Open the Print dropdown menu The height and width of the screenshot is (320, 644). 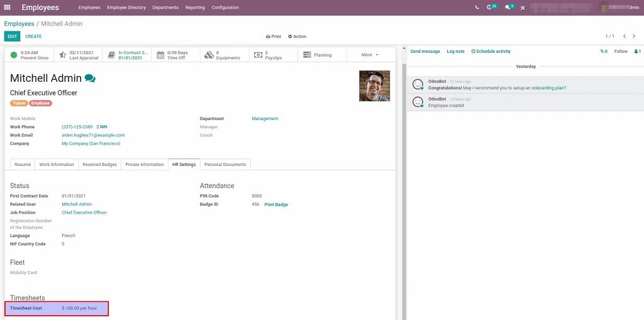click(274, 36)
